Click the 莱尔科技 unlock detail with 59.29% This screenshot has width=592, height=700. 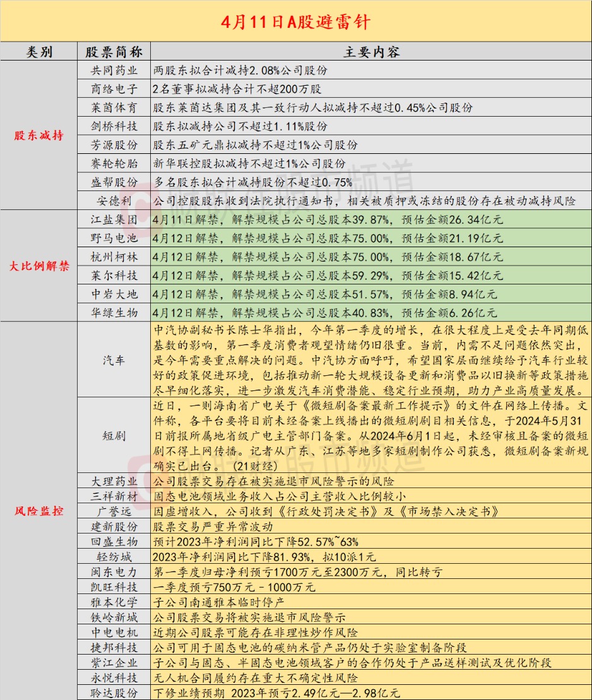point(328,276)
